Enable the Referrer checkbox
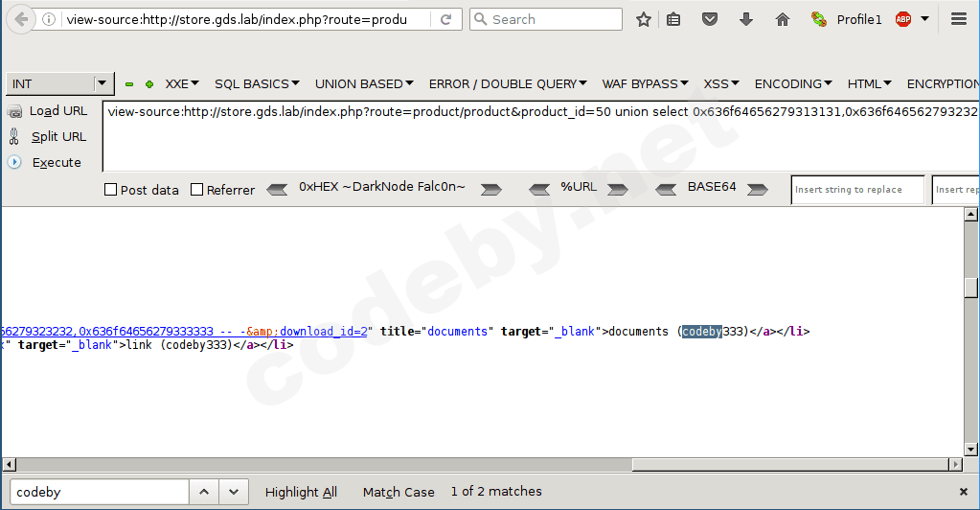Image resolution: width=980 pixels, height=510 pixels. coord(197,190)
